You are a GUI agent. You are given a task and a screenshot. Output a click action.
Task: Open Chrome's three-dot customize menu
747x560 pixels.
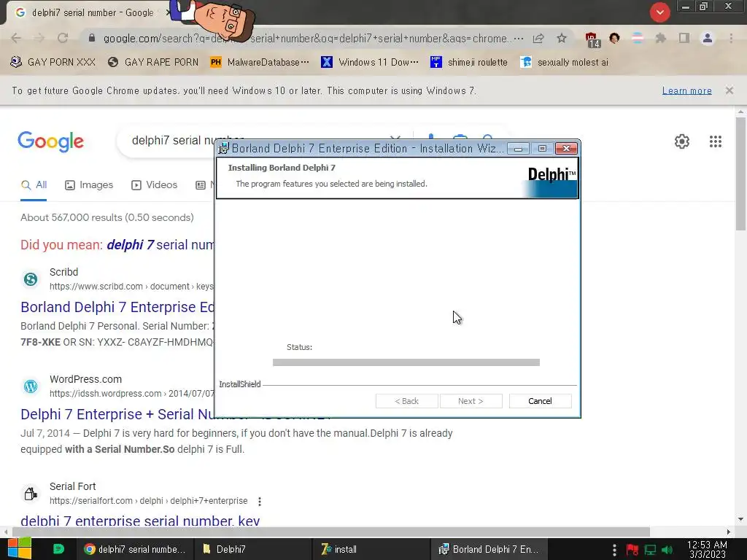point(731,38)
